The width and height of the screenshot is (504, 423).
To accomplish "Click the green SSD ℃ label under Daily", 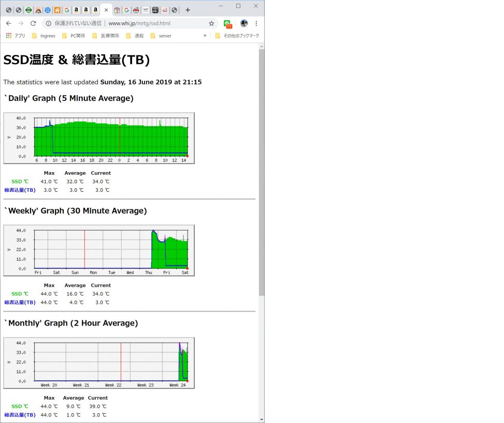I will point(20,181).
